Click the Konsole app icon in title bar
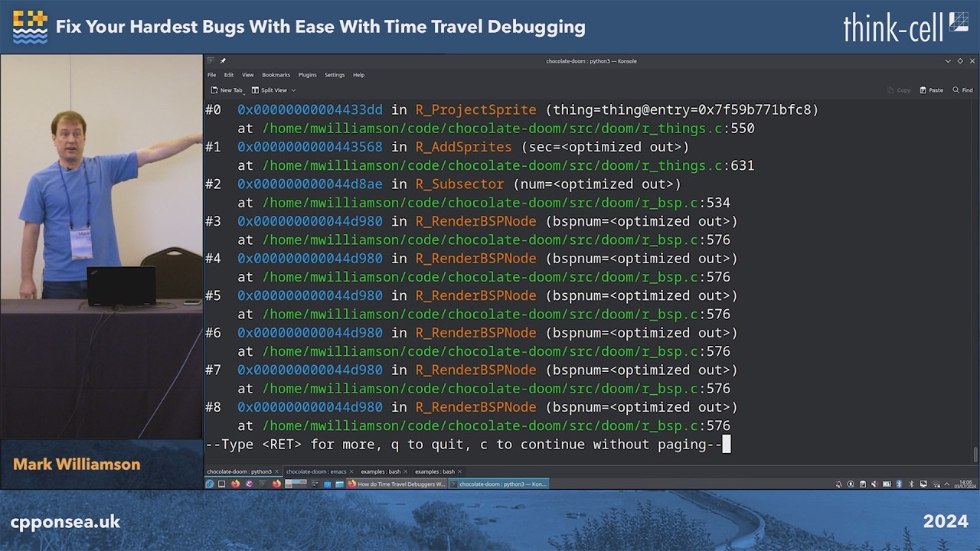Image resolution: width=980 pixels, height=551 pixels. click(211, 61)
